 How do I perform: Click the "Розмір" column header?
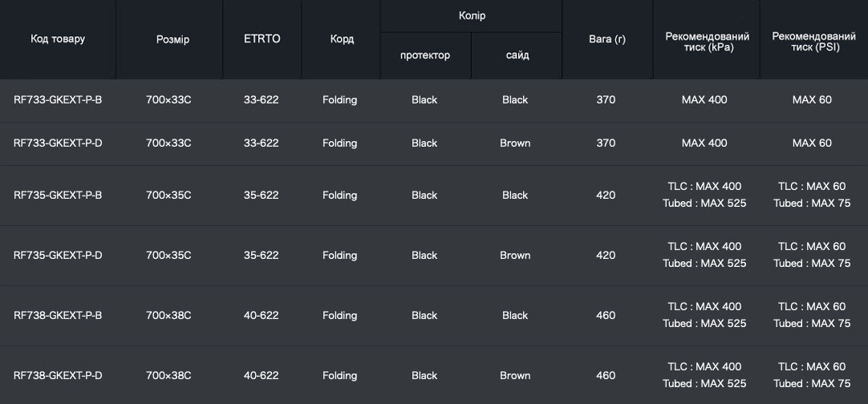pyautogui.click(x=172, y=39)
